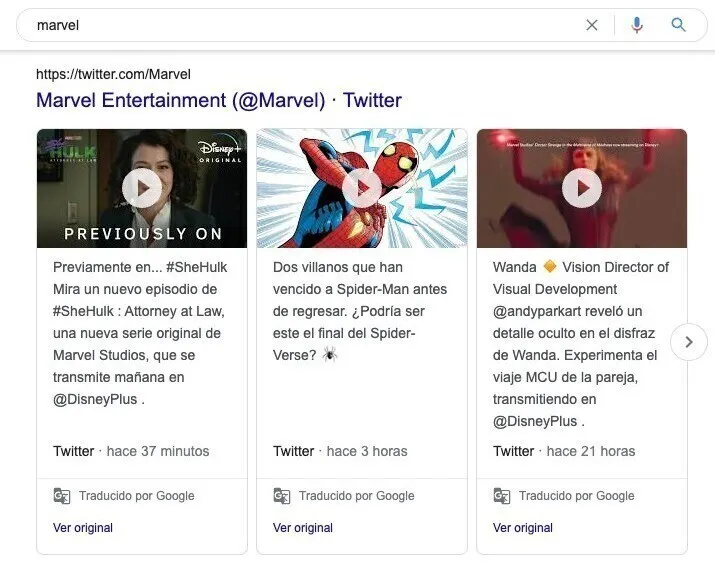Click 'Traducido por Google' under She-Hulk tweet
This screenshot has width=715, height=573.
(136, 496)
